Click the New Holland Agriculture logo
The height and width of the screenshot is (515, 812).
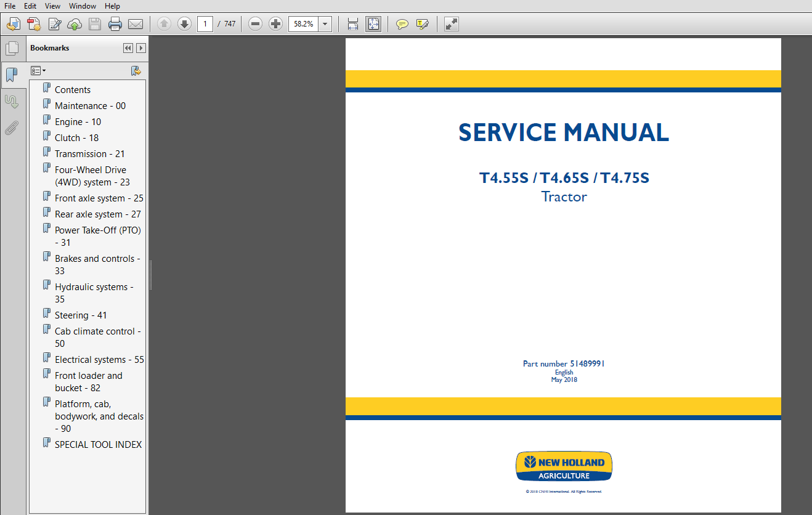564,466
